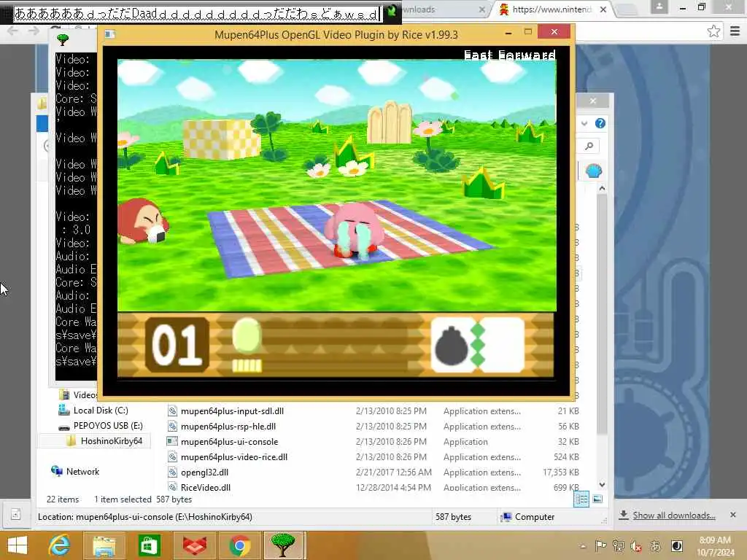Click Chrome's forward arrow
The height and width of the screenshot is (560, 747).
click(x=34, y=31)
